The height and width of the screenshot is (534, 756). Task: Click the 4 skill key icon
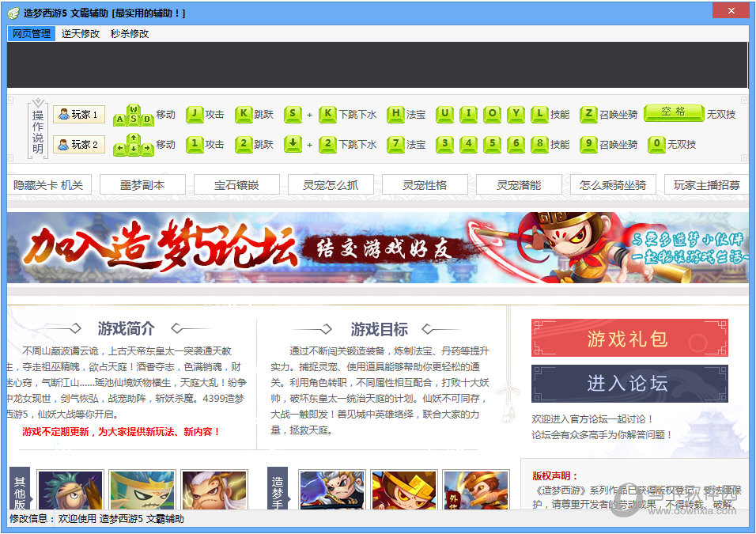pos(468,144)
